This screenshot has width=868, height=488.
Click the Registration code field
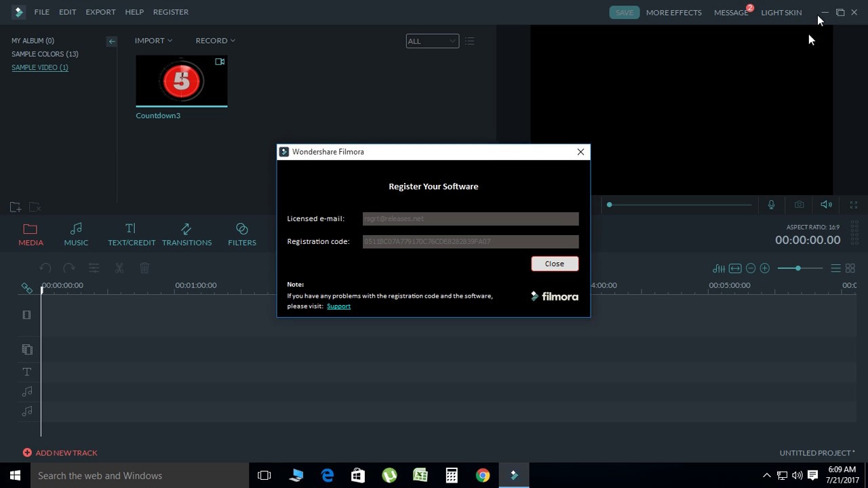(x=471, y=241)
